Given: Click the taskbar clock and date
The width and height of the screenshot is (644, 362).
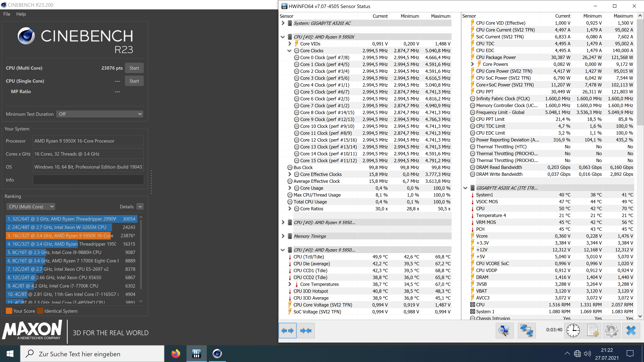Looking at the screenshot, I should coord(607,354).
